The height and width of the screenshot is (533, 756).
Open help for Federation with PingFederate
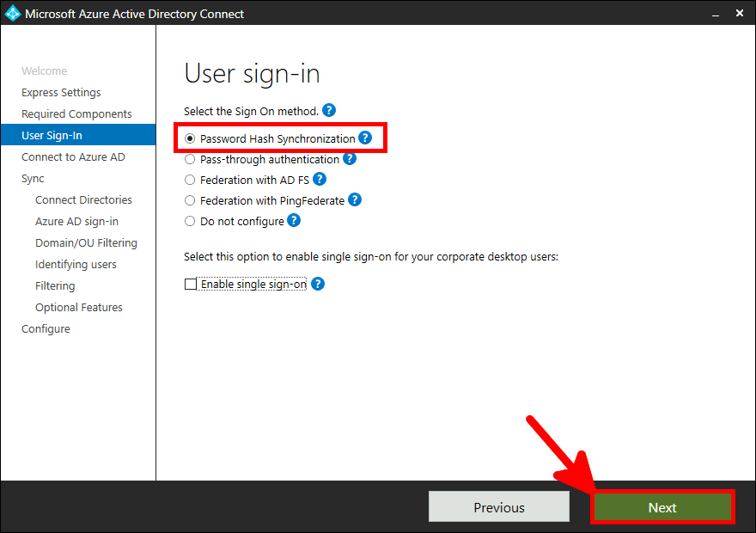coord(355,199)
